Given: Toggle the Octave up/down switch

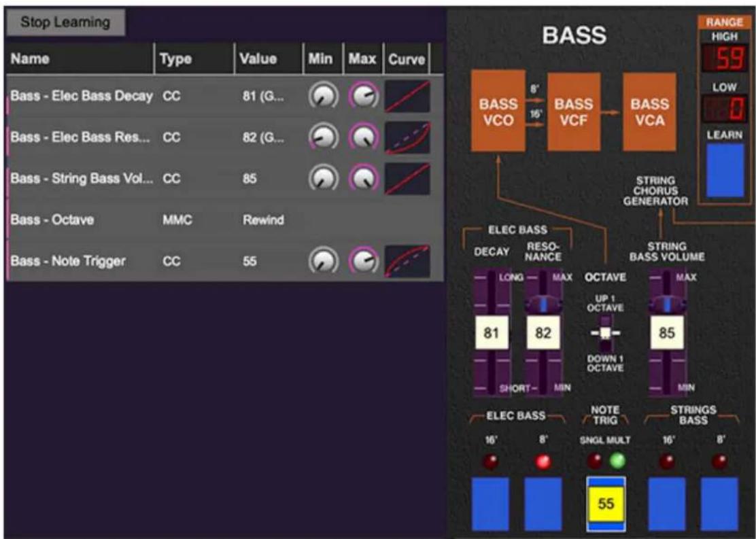Looking at the screenshot, I should coord(606,333).
